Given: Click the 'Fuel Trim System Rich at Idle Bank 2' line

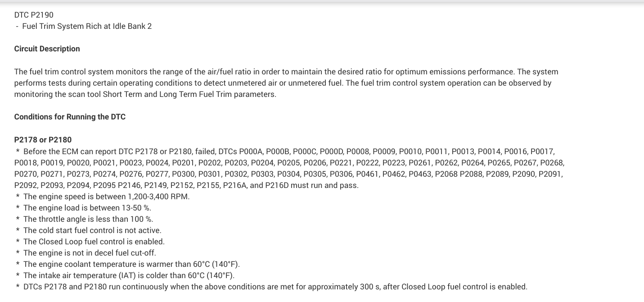Looking at the screenshot, I should [x=87, y=26].
